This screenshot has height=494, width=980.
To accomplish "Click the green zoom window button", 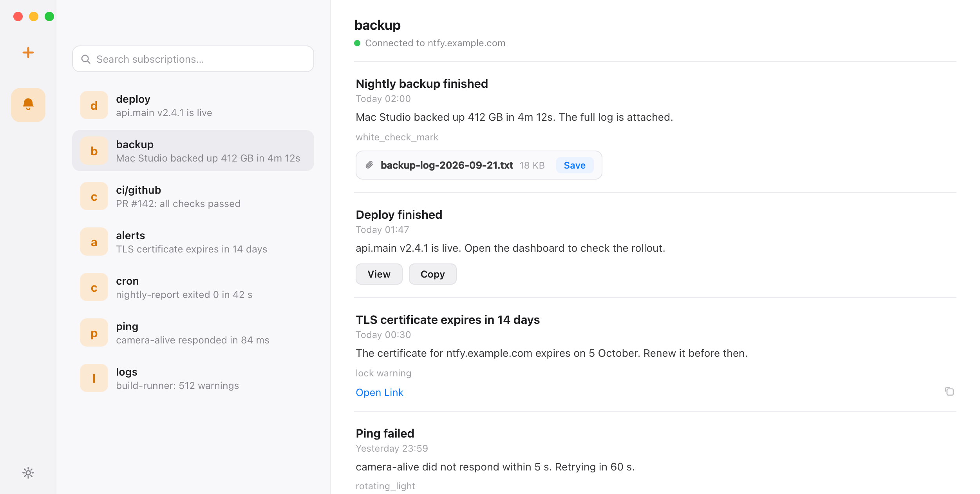I will 49,16.
